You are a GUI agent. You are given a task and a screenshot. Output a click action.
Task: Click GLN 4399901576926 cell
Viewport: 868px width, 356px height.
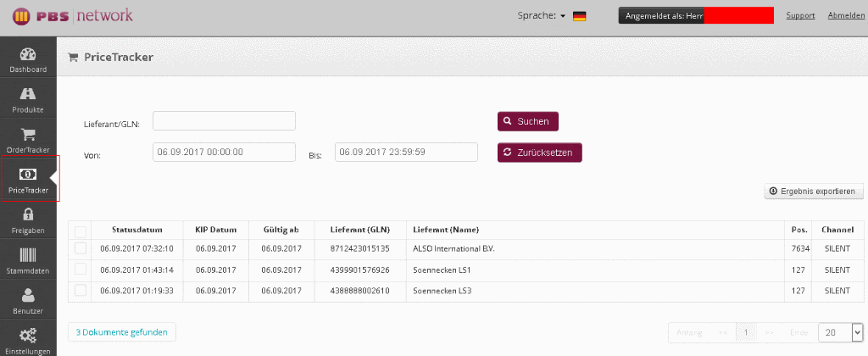click(x=359, y=270)
